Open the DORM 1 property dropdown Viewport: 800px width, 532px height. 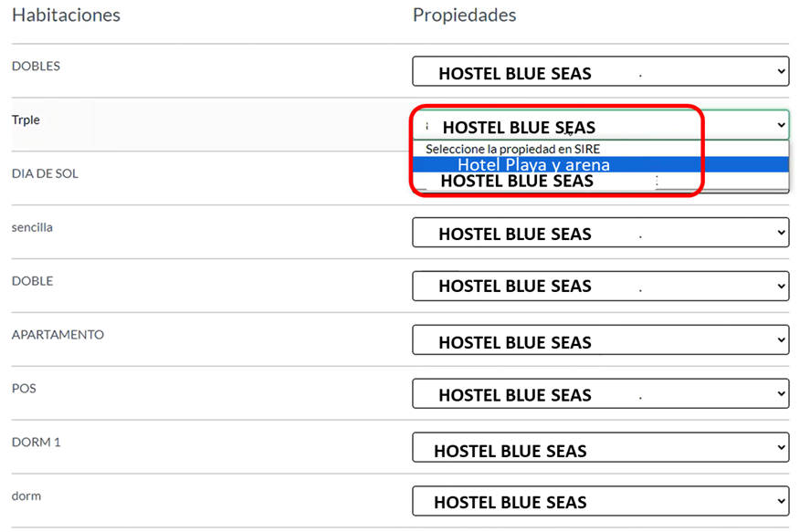pos(600,449)
